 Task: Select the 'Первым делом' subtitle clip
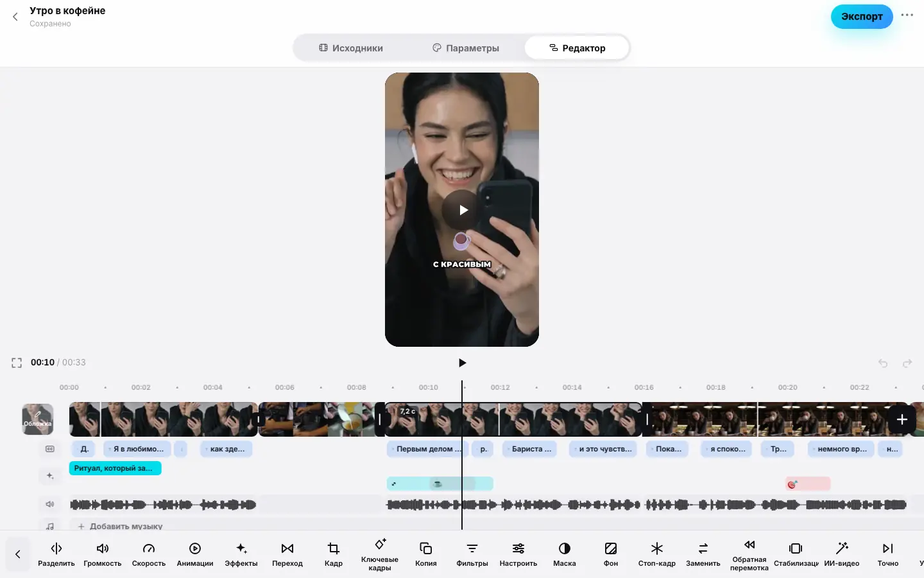(428, 449)
